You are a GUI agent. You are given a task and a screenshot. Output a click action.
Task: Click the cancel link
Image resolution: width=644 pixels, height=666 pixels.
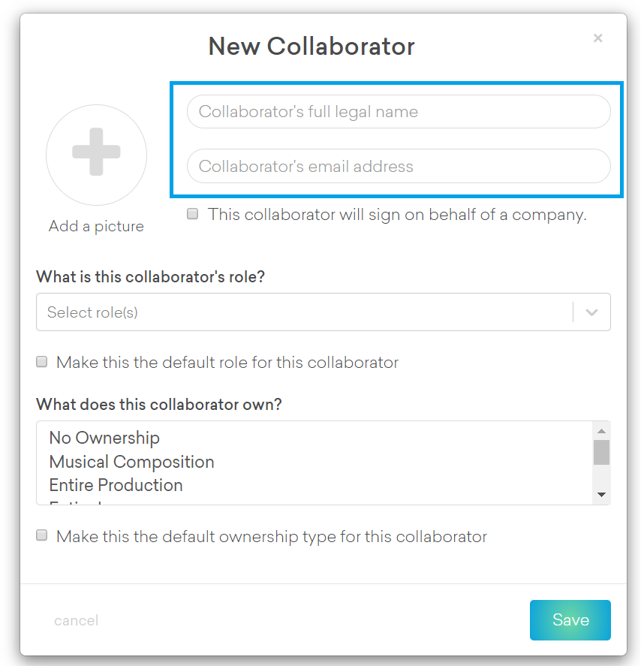coord(76,621)
